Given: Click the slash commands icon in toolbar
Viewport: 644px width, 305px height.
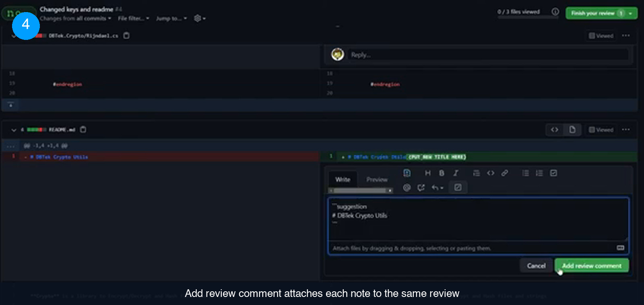Looking at the screenshot, I should click(458, 187).
